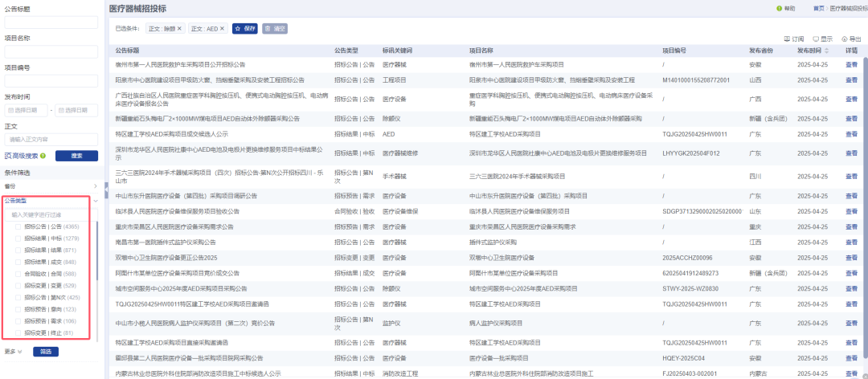
Task: Click the green hint icon beside 高级搜索
Action: point(43,156)
